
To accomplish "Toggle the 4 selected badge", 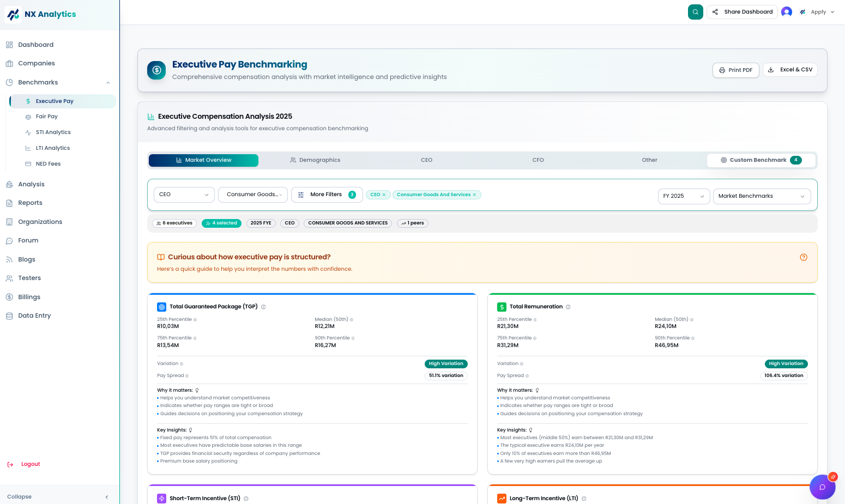I will coord(221,223).
